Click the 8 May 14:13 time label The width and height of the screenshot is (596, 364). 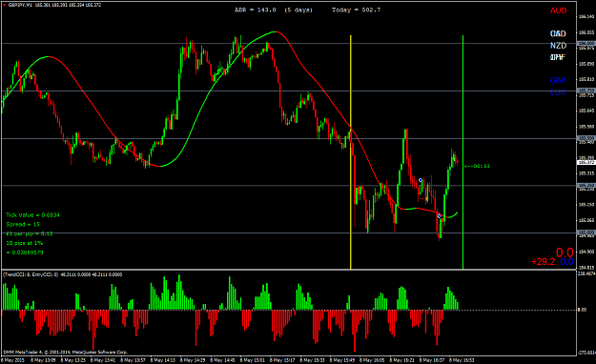click(x=163, y=360)
